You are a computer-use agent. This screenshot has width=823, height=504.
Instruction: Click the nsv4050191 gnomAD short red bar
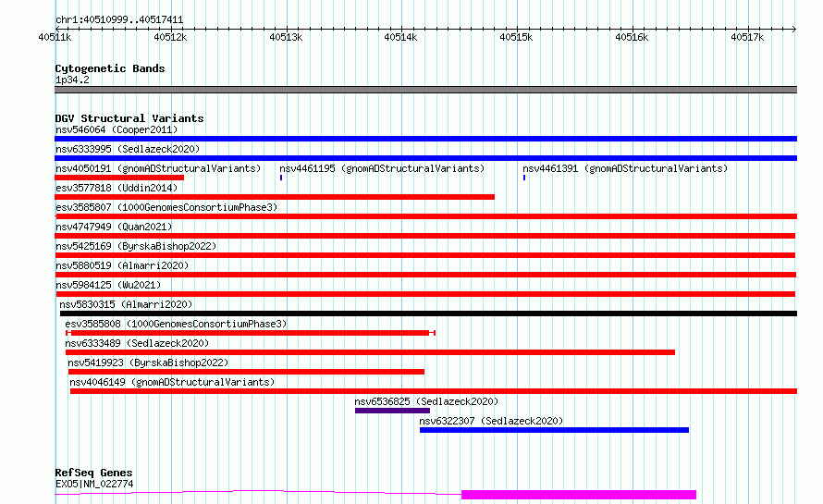[119, 178]
